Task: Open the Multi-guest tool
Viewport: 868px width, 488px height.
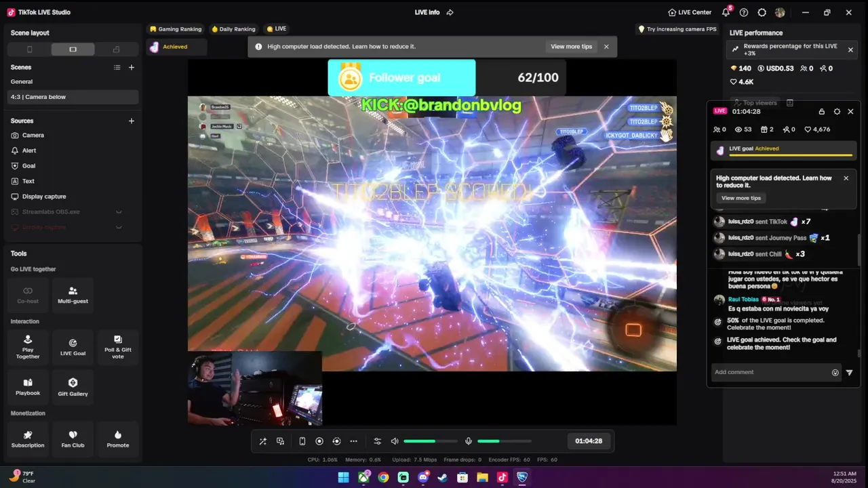Action: 73,295
